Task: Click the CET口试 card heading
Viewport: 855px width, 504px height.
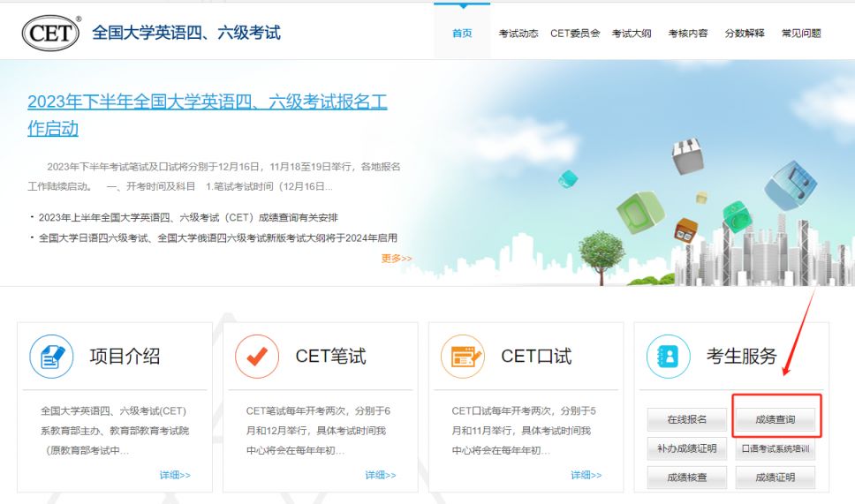Action: [536, 357]
